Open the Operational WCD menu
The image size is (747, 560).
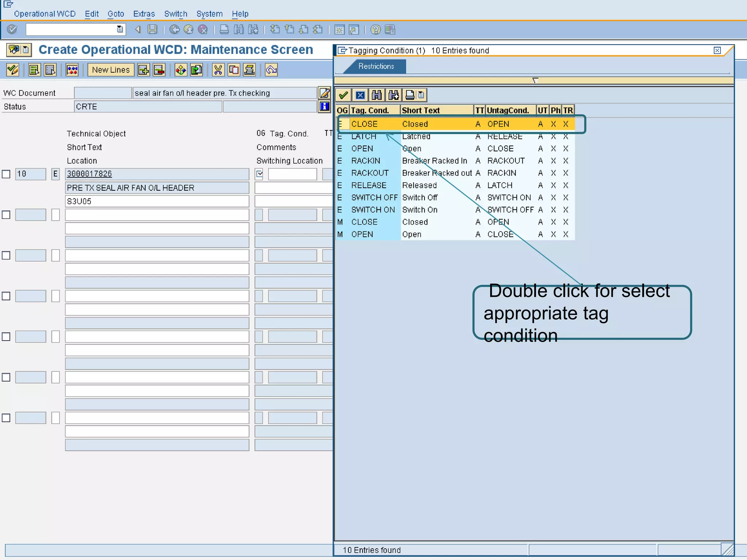45,14
